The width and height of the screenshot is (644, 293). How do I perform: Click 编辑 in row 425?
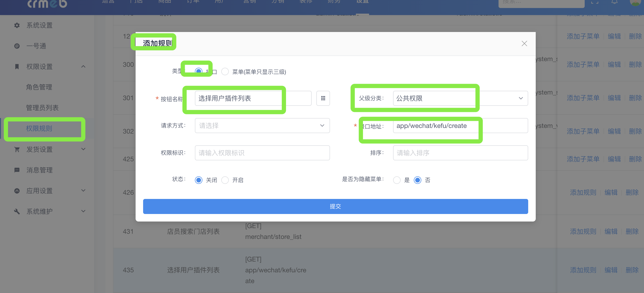click(x=614, y=159)
